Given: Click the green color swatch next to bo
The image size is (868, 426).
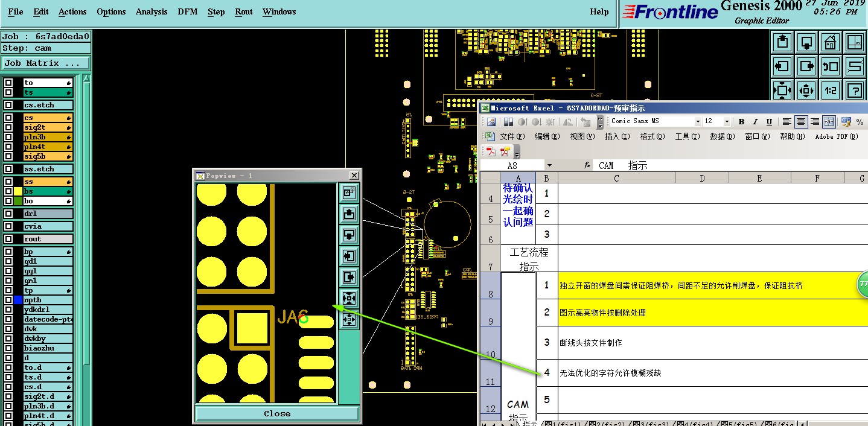Looking at the screenshot, I should click(18, 201).
